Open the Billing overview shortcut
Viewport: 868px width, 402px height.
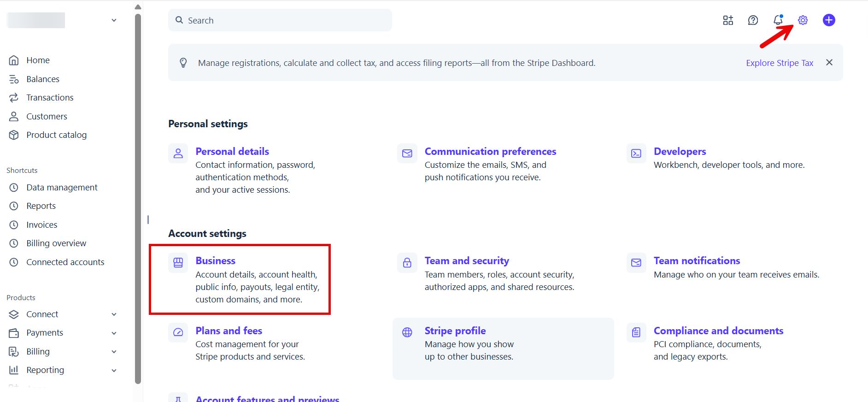[x=56, y=243]
